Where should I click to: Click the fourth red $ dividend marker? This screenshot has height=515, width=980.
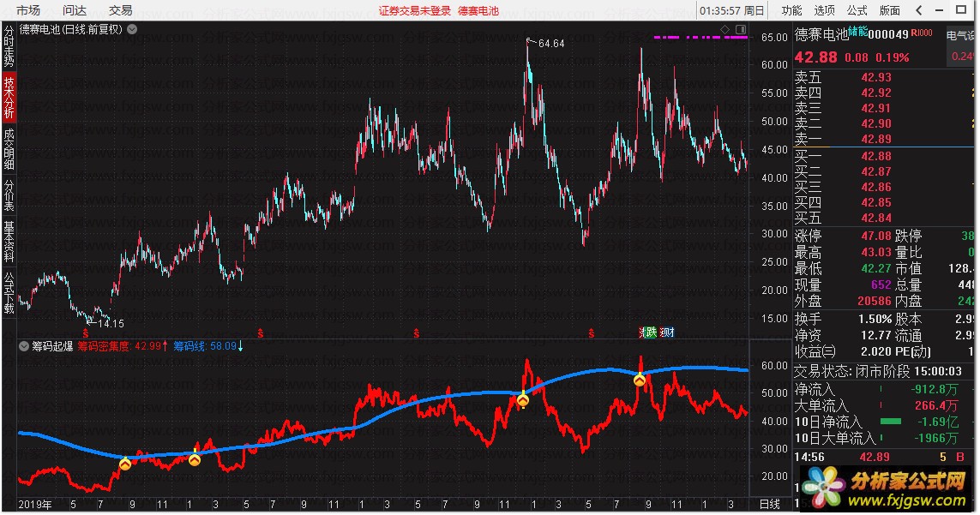tap(591, 333)
